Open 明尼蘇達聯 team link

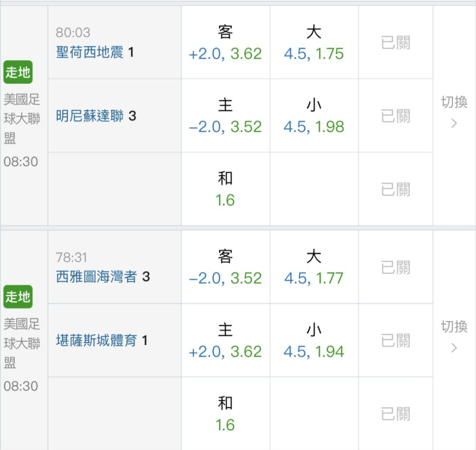click(x=90, y=116)
